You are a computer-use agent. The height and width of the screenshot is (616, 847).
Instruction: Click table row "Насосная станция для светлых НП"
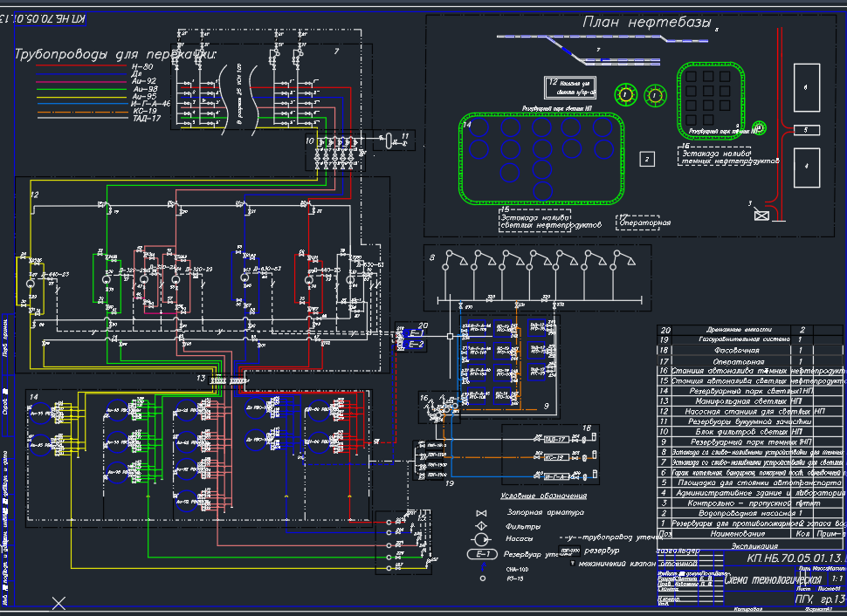click(750, 411)
